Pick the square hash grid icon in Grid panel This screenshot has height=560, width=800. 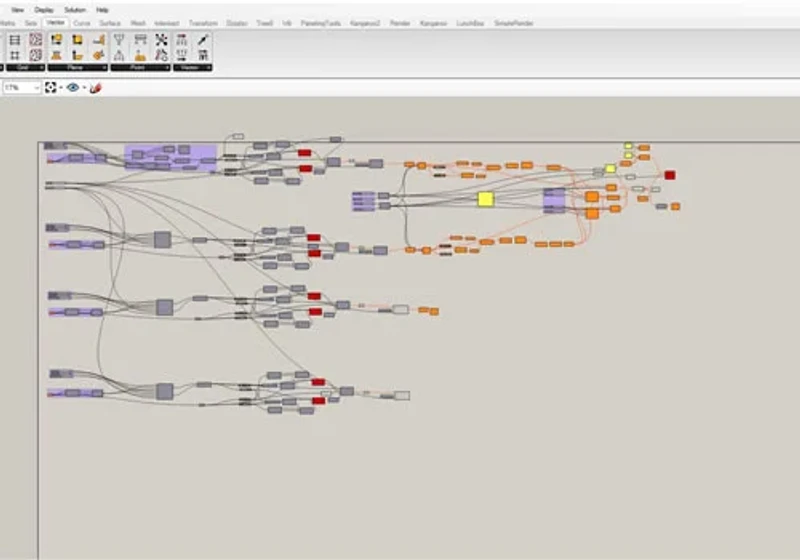pyautogui.click(x=15, y=55)
